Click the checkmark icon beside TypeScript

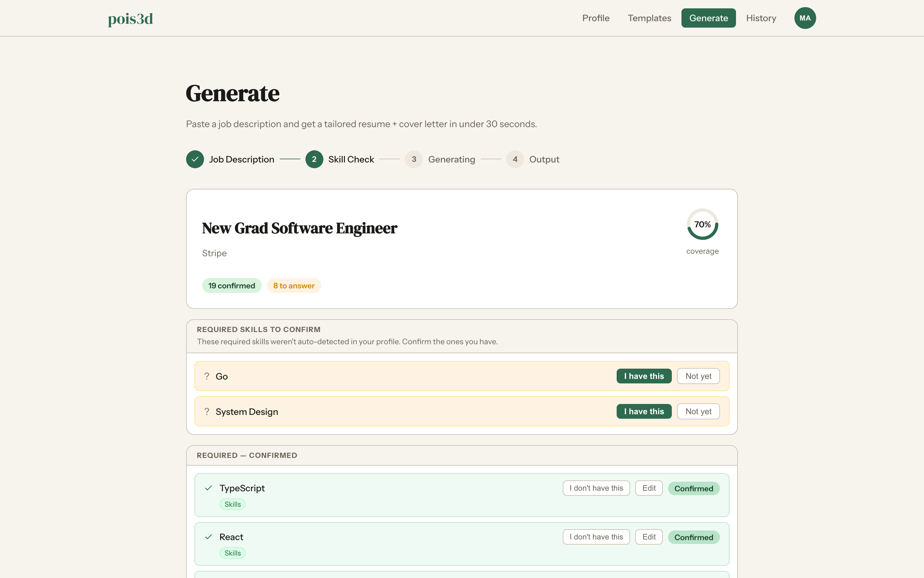209,488
